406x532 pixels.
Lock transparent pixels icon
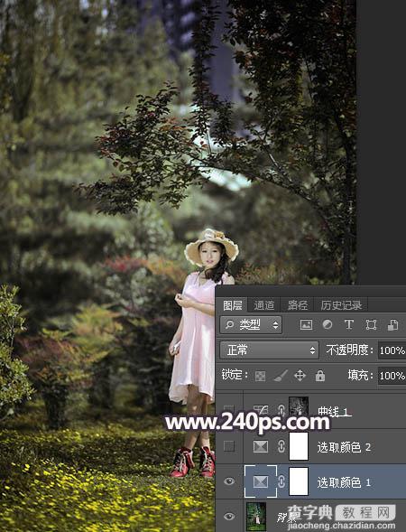point(260,376)
